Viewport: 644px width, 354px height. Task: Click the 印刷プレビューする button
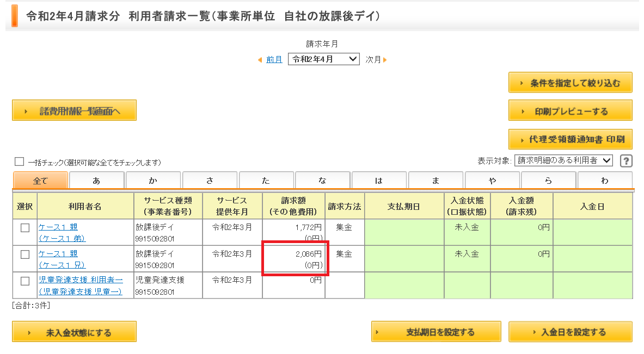[570, 111]
